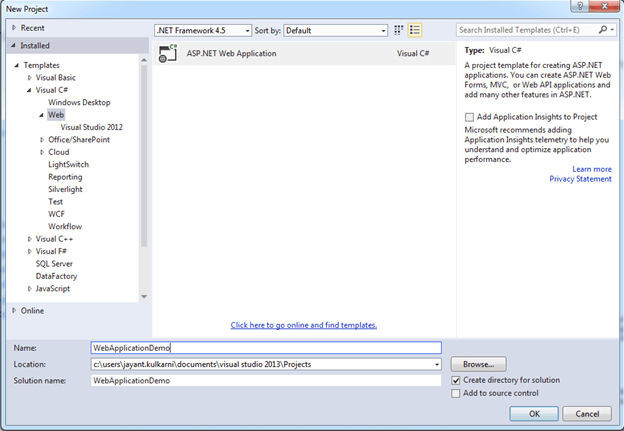Open the Learn more link
The image size is (624, 431).
592,169
